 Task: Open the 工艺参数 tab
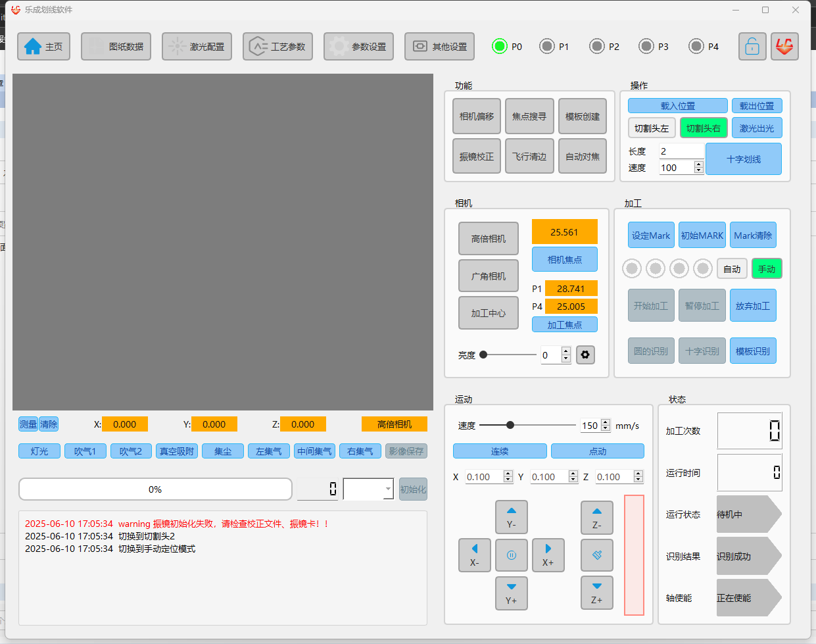click(277, 47)
